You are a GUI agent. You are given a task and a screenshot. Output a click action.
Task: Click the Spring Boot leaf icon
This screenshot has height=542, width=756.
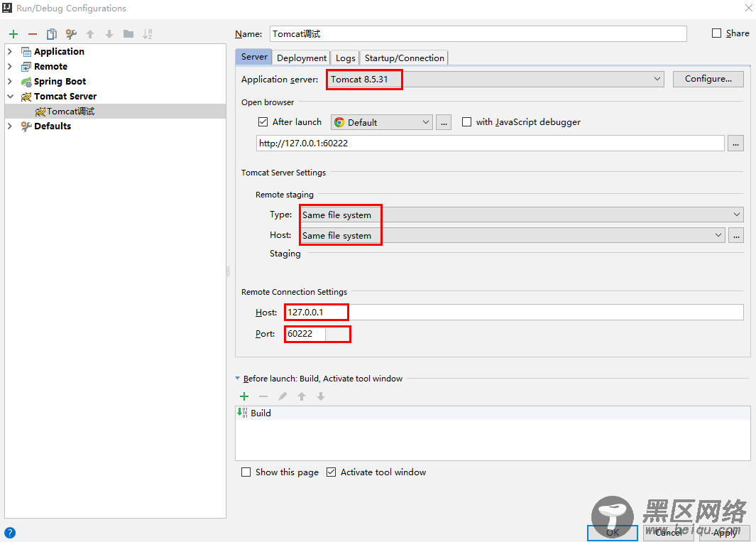pyautogui.click(x=26, y=82)
